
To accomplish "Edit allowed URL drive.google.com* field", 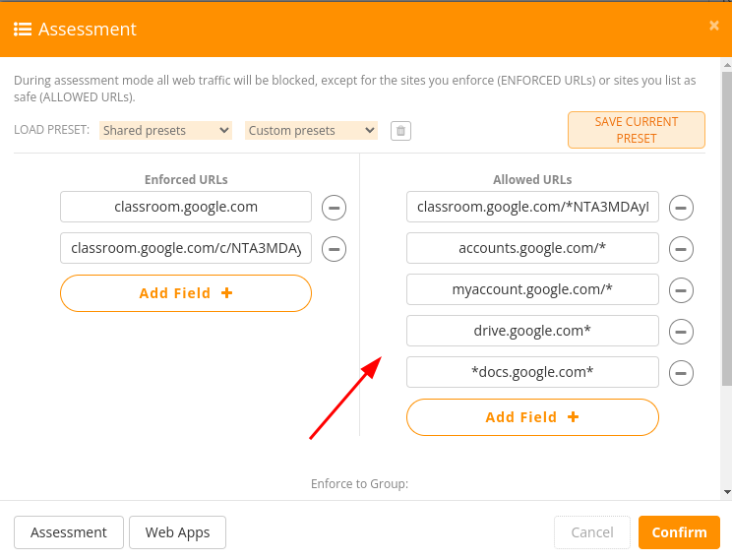I will click(x=532, y=331).
